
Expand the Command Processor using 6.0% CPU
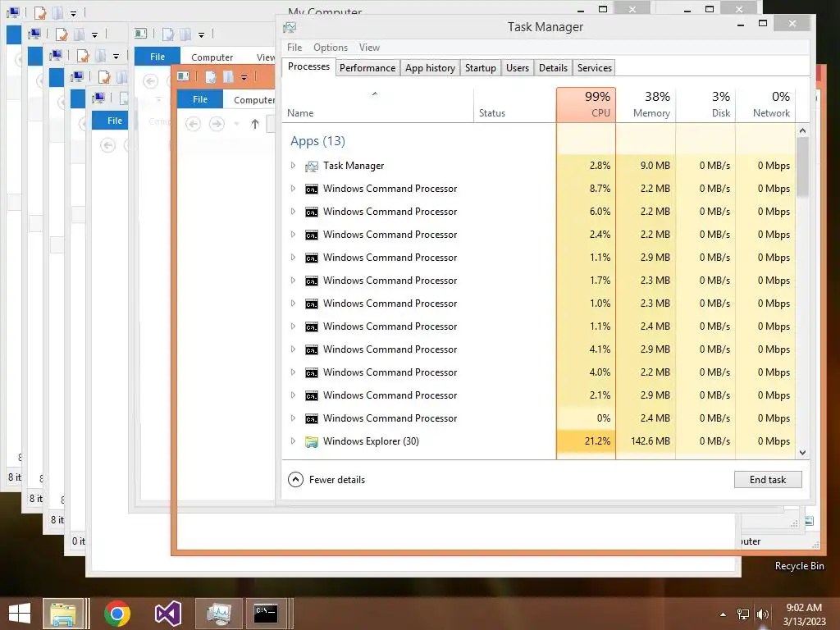coord(293,212)
